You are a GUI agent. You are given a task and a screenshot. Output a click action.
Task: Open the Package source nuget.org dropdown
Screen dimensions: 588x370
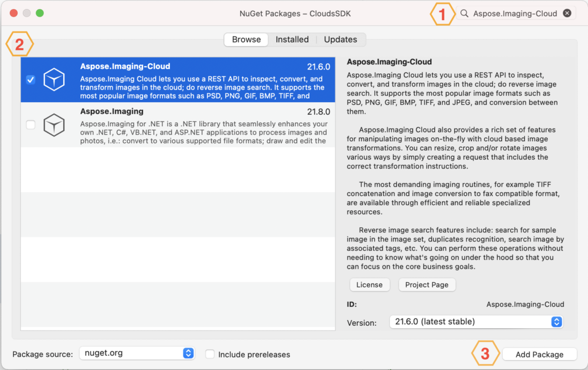pos(137,353)
